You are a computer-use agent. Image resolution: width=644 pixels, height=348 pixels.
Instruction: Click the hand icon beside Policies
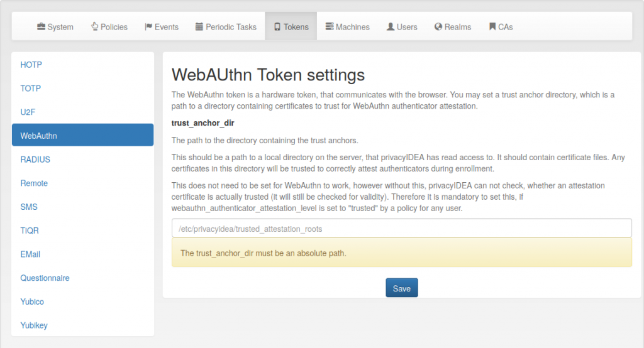click(94, 26)
